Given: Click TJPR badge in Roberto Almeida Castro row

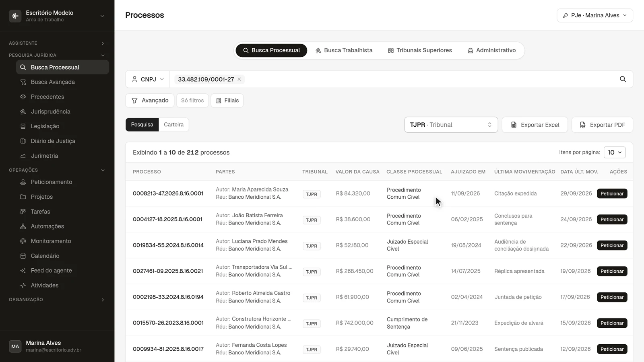Looking at the screenshot, I should (x=312, y=298).
